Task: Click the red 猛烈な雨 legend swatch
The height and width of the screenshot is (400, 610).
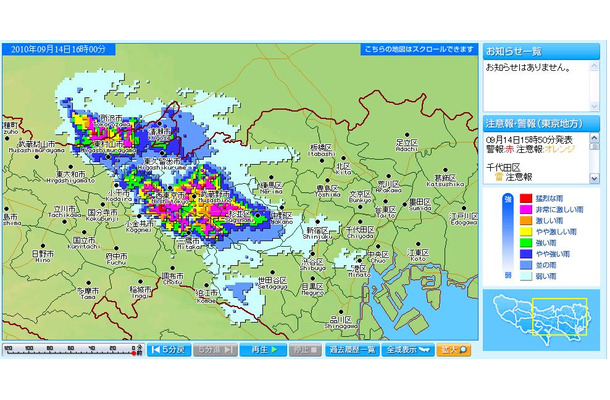Action: [x=526, y=198]
